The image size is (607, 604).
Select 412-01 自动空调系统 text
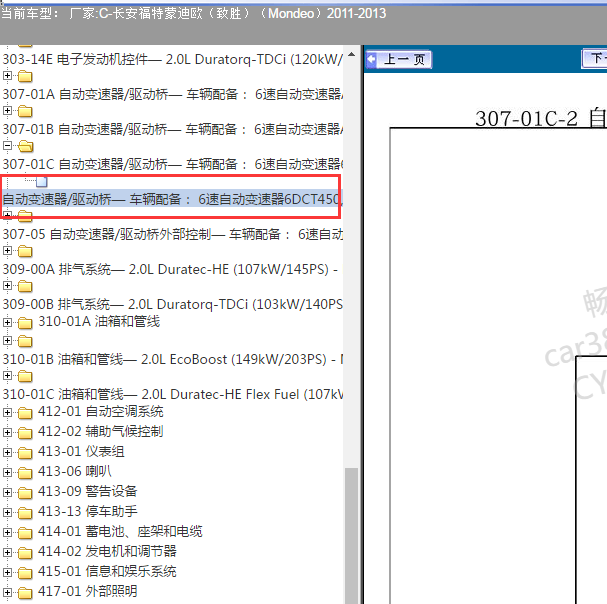[x=101, y=412]
